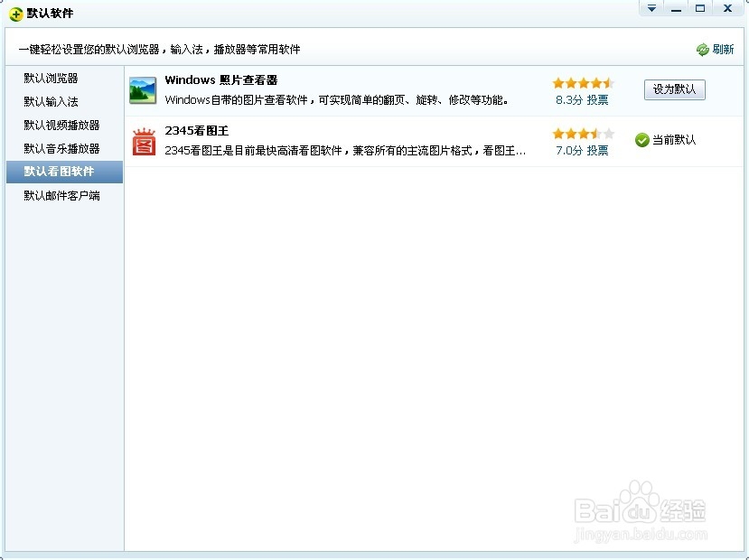Click the 7.0分 score text

point(569,151)
